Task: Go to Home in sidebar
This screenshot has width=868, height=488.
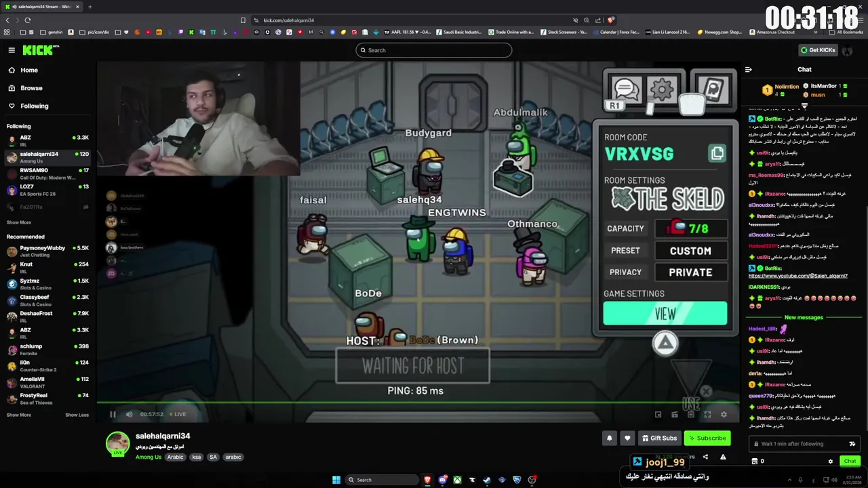Action: pyautogui.click(x=29, y=70)
